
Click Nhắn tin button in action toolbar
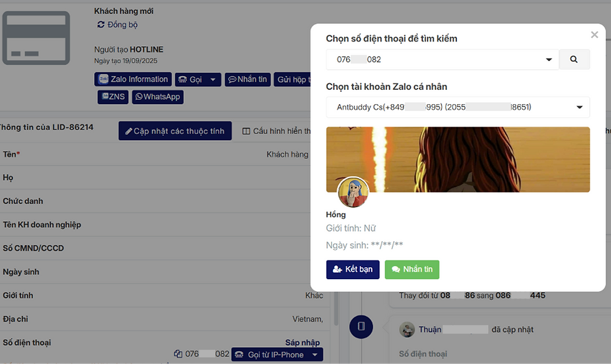point(248,79)
